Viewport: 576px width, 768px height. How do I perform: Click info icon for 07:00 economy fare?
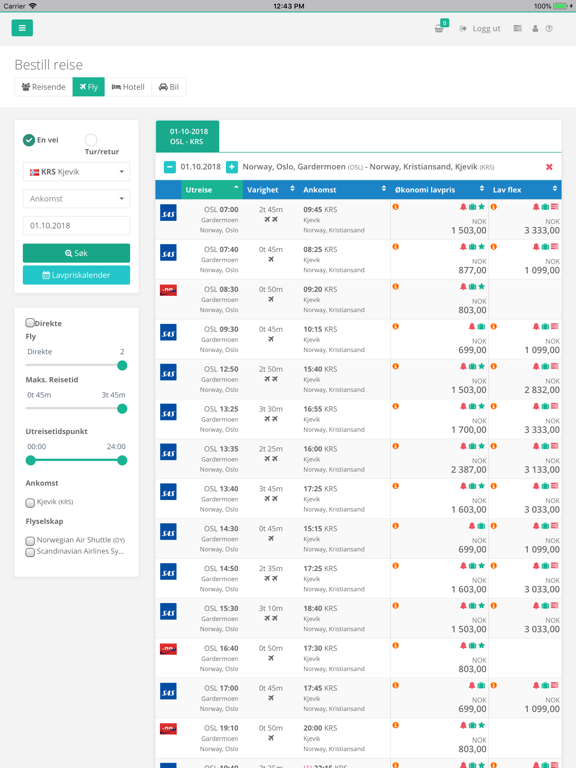pos(396,207)
